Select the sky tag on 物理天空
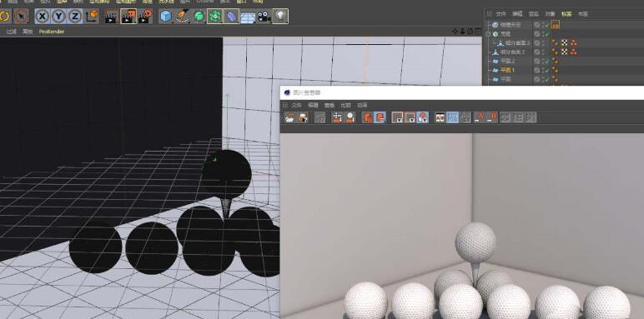The image size is (644, 319). click(556, 25)
